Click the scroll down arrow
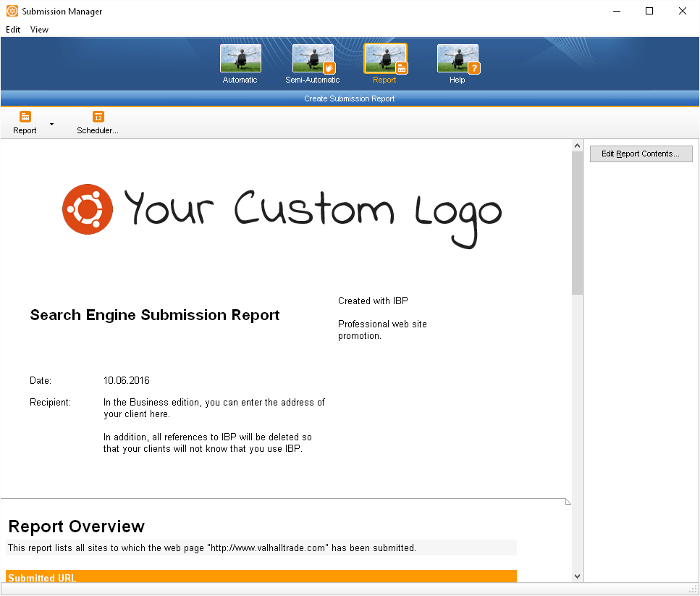Viewport: 700px width, 596px height. click(x=577, y=576)
